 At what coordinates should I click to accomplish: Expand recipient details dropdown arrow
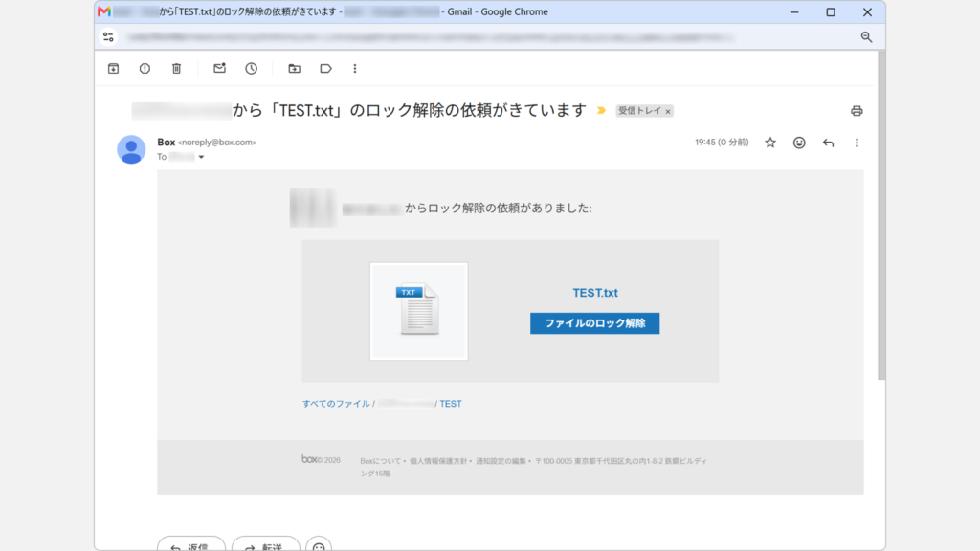pyautogui.click(x=201, y=158)
